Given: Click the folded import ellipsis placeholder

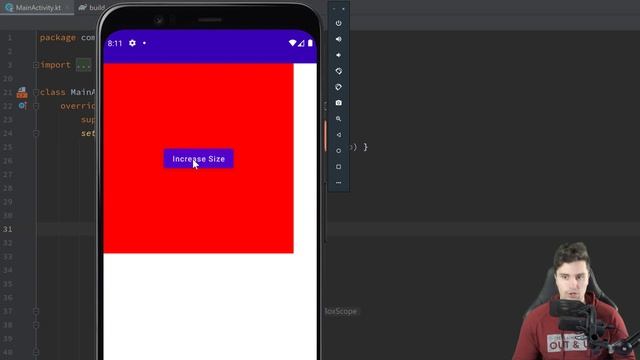Looking at the screenshot, I should [x=84, y=65].
